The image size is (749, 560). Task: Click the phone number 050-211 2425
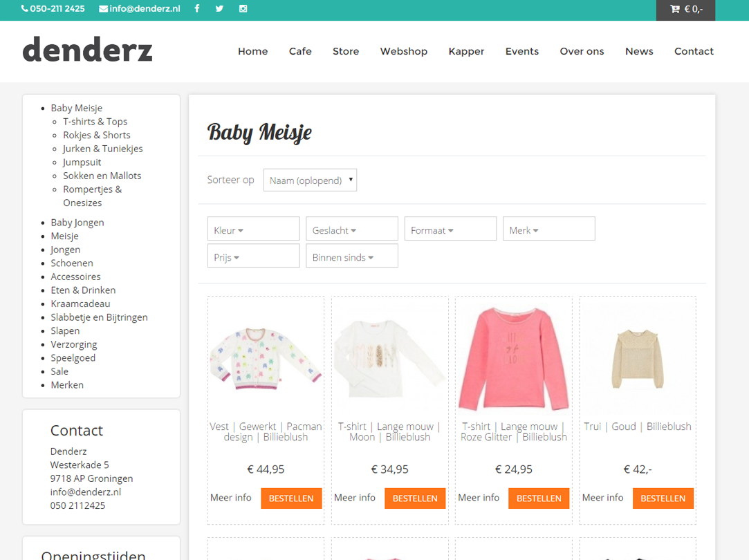(x=53, y=8)
